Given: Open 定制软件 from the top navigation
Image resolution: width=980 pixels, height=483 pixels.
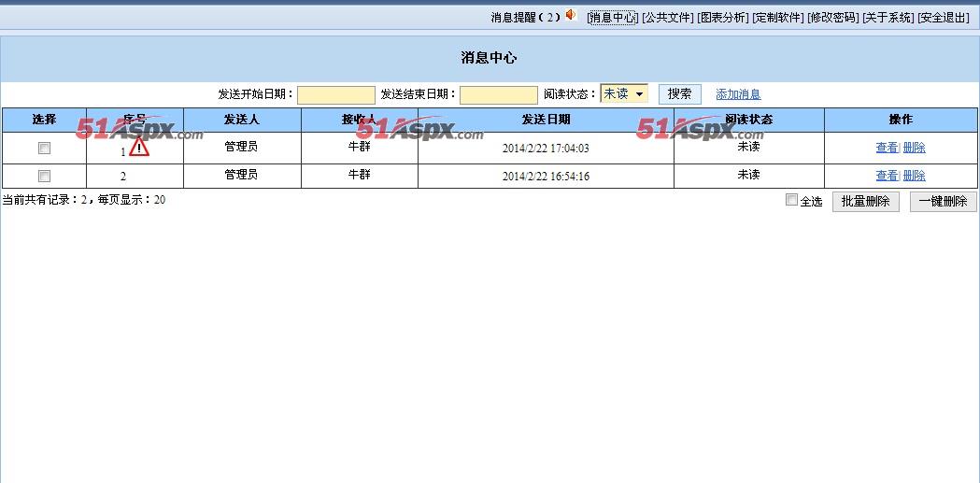Looking at the screenshot, I should click(x=777, y=18).
